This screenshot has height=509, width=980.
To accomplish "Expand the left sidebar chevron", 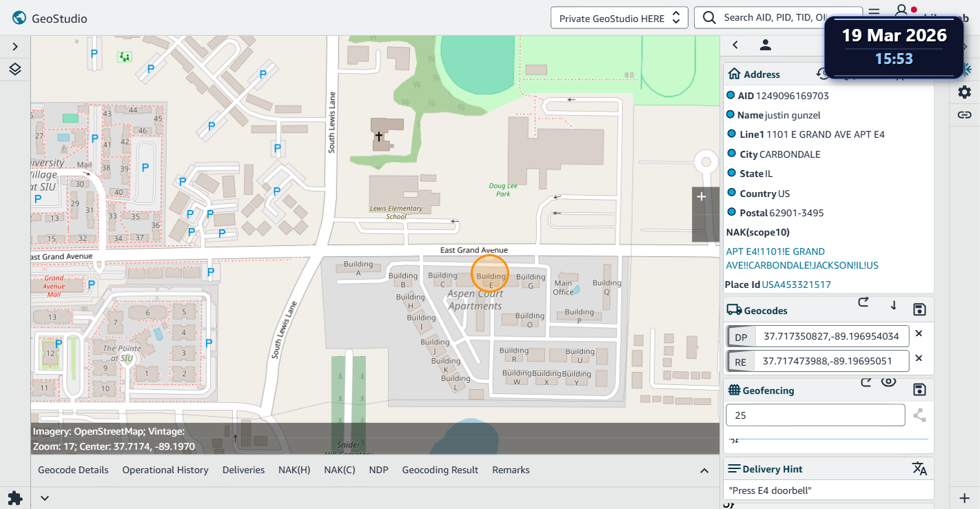I will click(x=15, y=47).
